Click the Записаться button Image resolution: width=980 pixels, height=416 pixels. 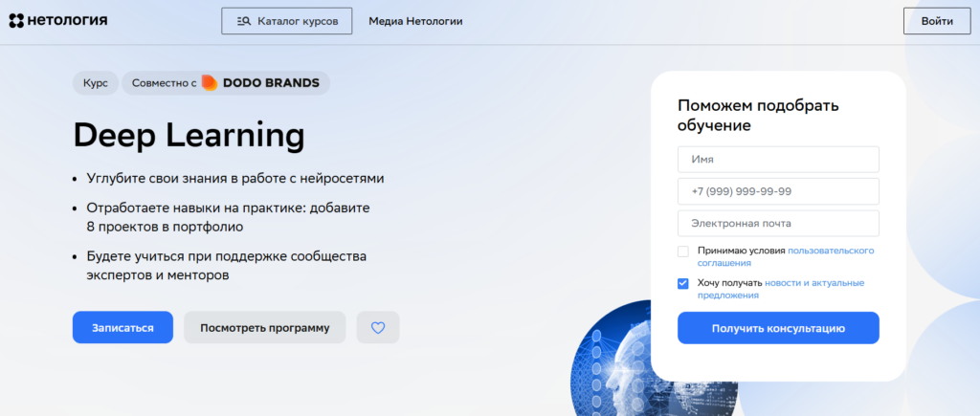pos(122,327)
